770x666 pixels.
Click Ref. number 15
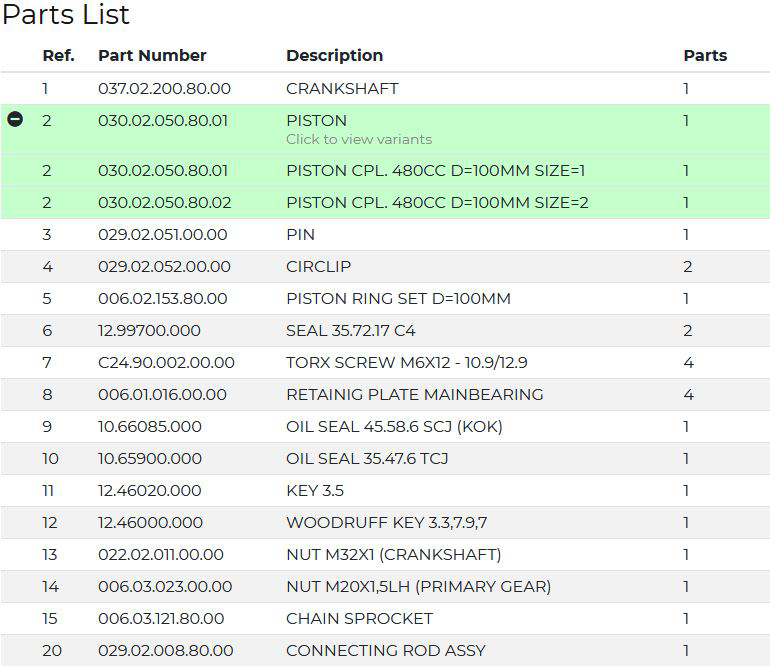50,618
